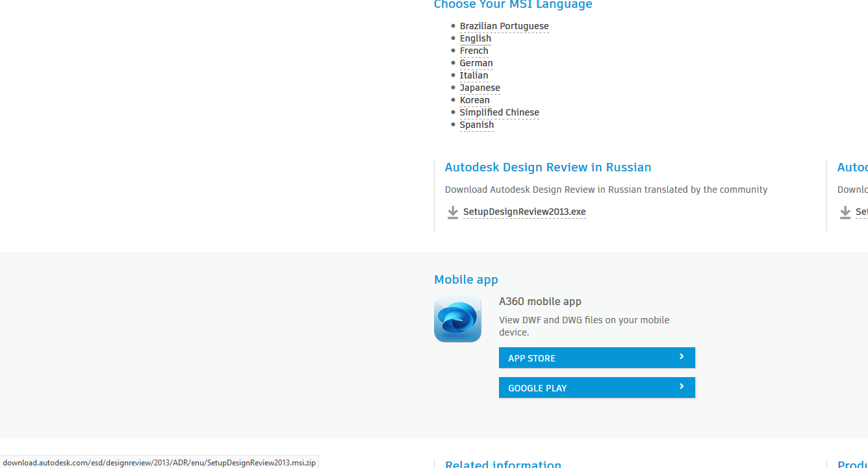The image size is (868, 468).
Task: Click the chevron on the APP STORE button
Action: 682,357
